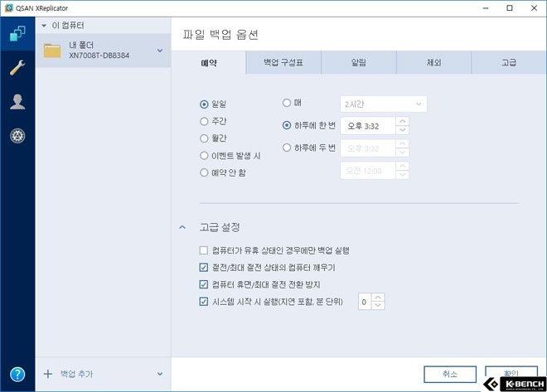Switch to the 백업 구성표 tab
This screenshot has height=392, width=547.
[283, 63]
